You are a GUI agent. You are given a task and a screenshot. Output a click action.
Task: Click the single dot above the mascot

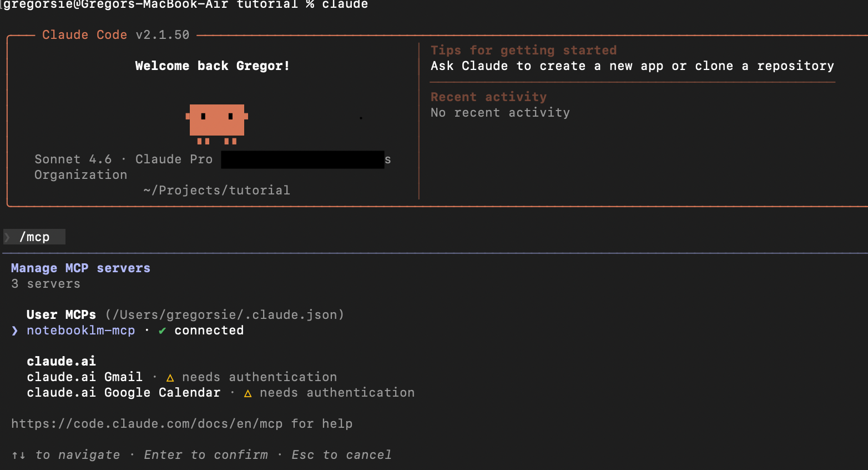pos(361,118)
